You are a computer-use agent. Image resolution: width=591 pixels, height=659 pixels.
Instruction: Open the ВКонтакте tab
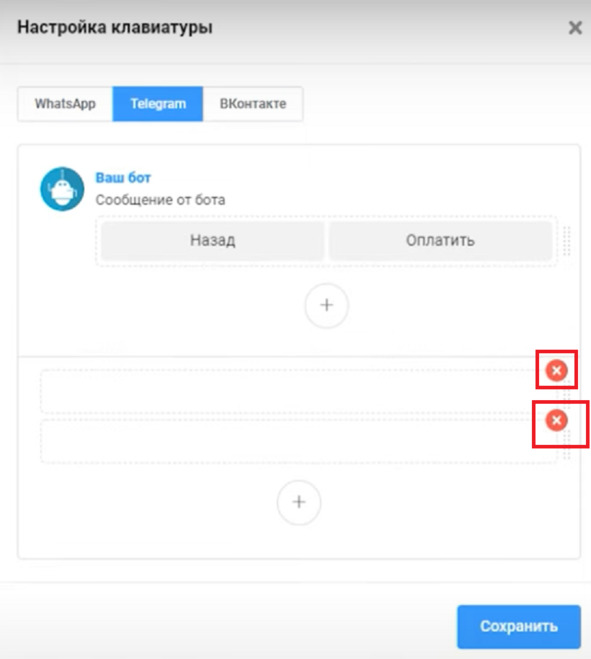[x=253, y=104]
